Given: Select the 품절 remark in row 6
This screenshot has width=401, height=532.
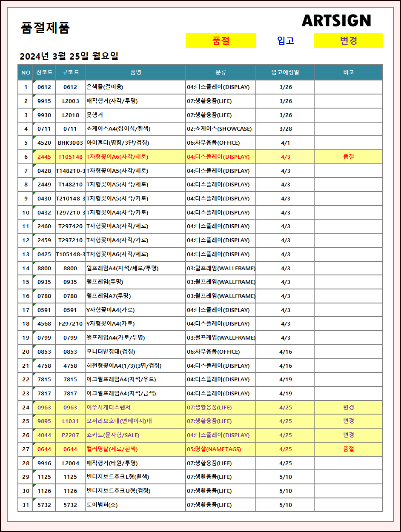Looking at the screenshot, I should click(348, 157).
